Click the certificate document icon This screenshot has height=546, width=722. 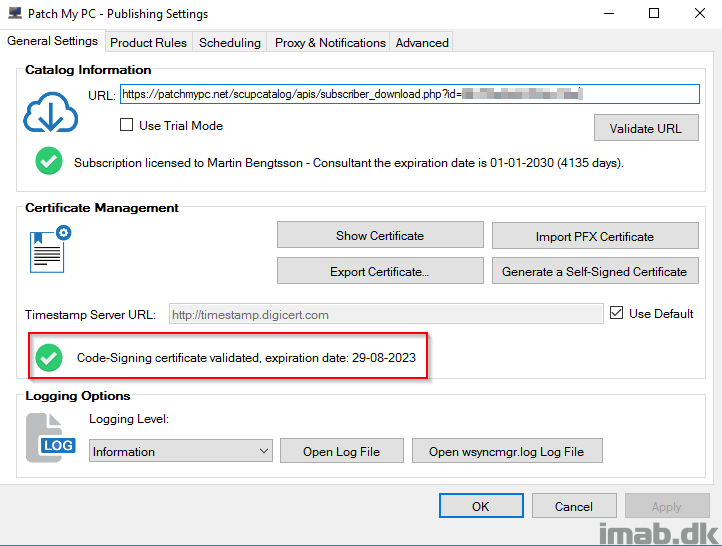click(51, 249)
